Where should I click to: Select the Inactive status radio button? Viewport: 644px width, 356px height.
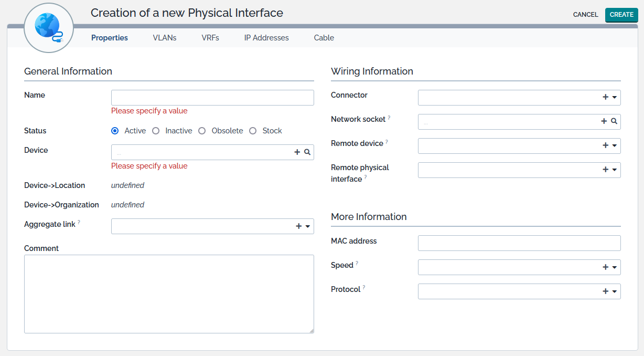pos(156,131)
